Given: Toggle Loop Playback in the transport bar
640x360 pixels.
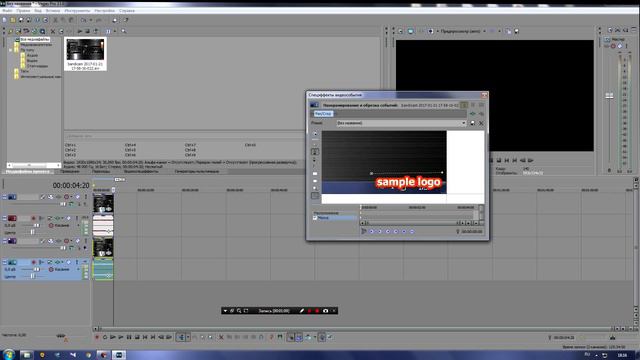Looking at the screenshot, I should pos(105,337).
